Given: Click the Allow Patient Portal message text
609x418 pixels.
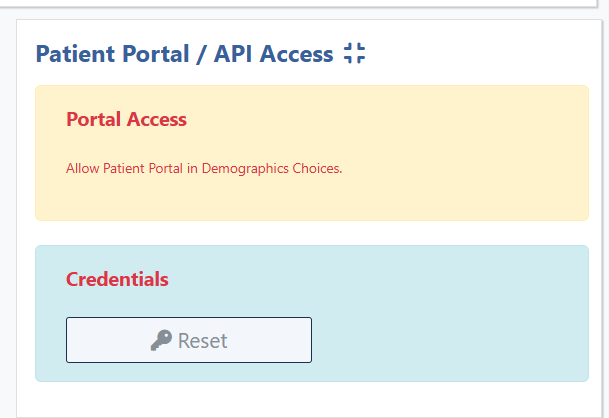Looking at the screenshot, I should pyautogui.click(x=204, y=169).
